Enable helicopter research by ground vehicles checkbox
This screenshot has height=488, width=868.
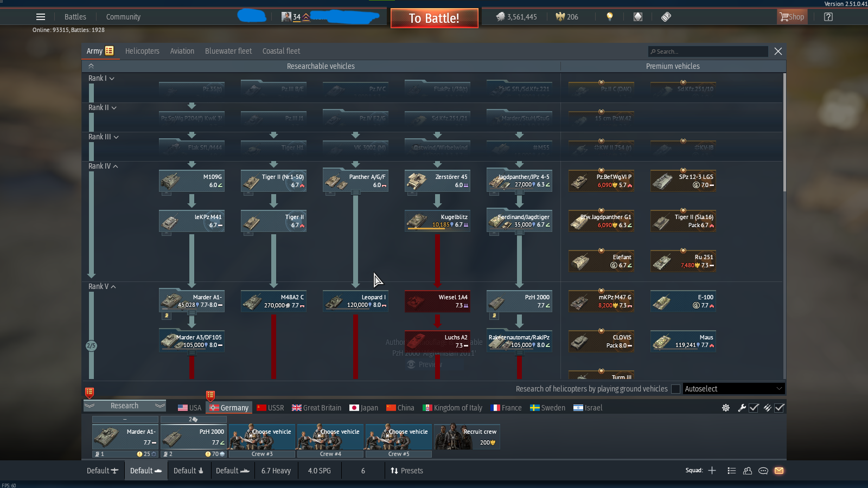click(675, 389)
